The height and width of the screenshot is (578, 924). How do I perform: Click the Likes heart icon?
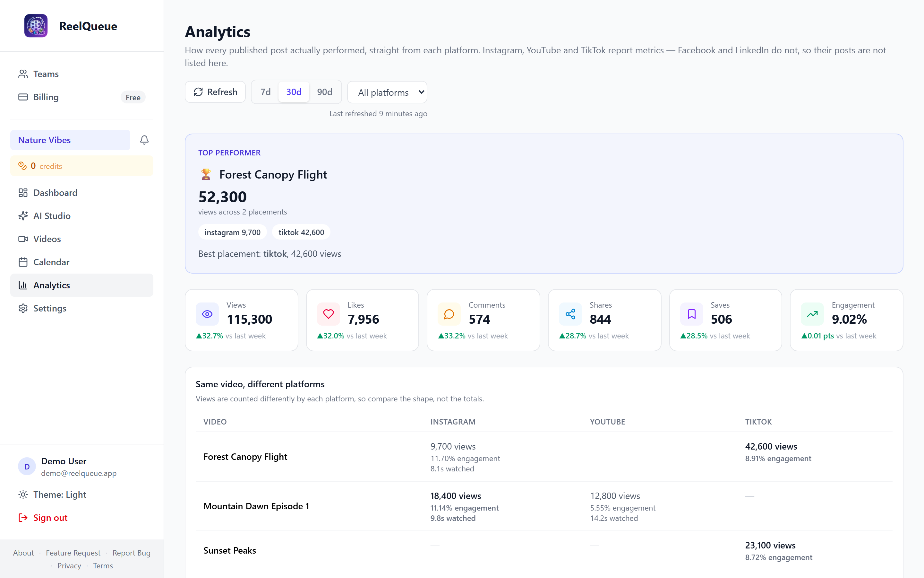tap(328, 314)
